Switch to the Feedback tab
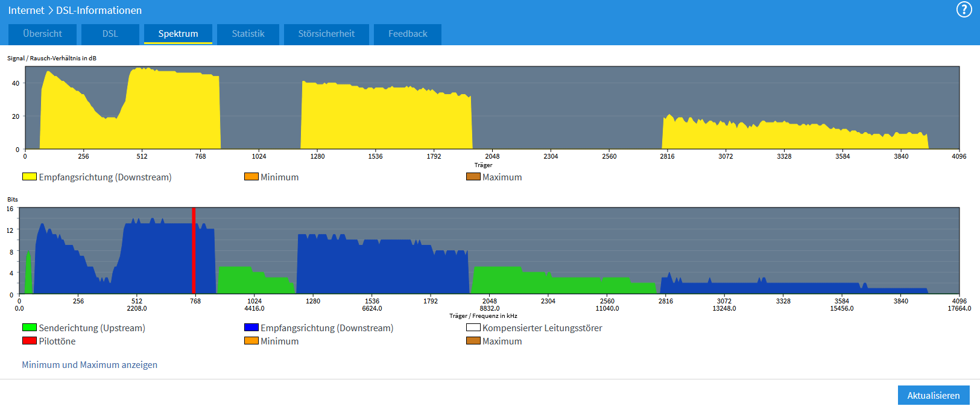This screenshot has width=980, height=409. 408,34
